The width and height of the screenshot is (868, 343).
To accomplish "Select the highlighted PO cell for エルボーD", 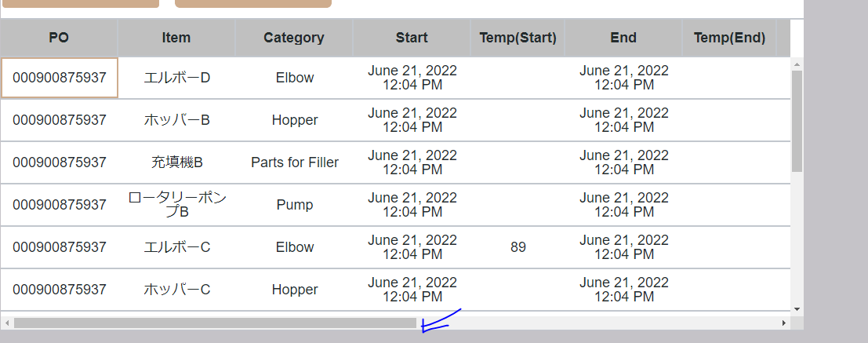I will [60, 78].
